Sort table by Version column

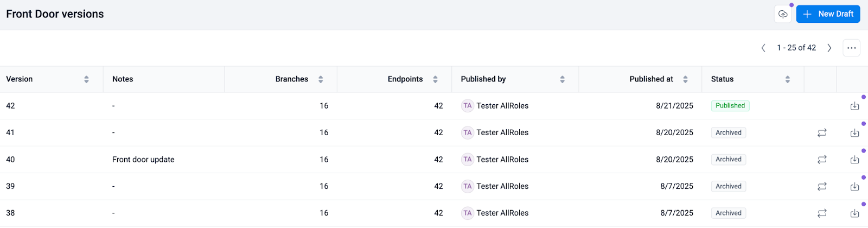(x=86, y=79)
